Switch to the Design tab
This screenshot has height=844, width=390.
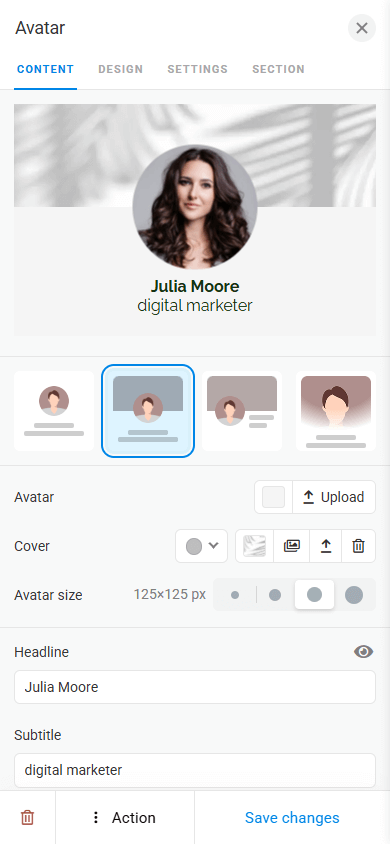click(x=120, y=69)
